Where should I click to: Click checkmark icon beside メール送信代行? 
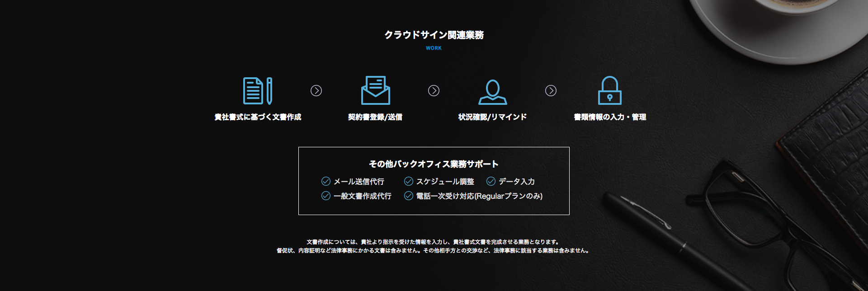326,181
